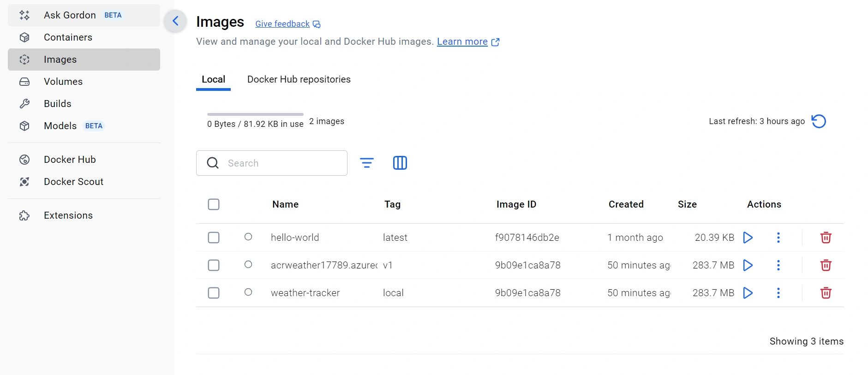
Task: Click the Containers cube icon in sidebar
Action: tap(24, 37)
